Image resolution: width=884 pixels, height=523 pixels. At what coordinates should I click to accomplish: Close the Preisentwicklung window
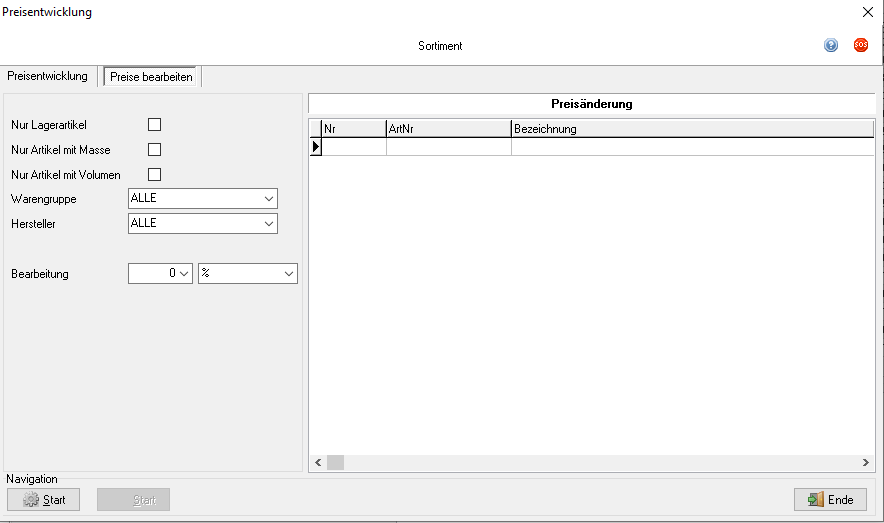click(867, 12)
